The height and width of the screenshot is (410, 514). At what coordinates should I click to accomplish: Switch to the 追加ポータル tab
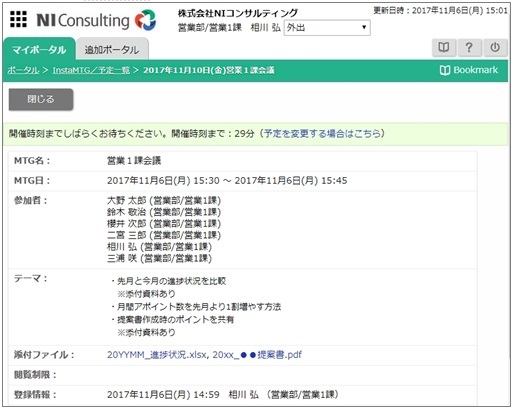click(x=112, y=50)
